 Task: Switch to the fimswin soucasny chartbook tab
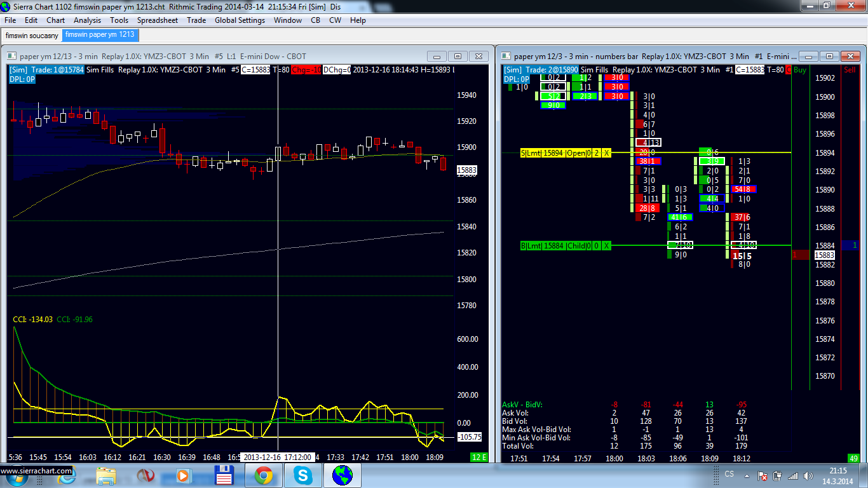(31, 36)
